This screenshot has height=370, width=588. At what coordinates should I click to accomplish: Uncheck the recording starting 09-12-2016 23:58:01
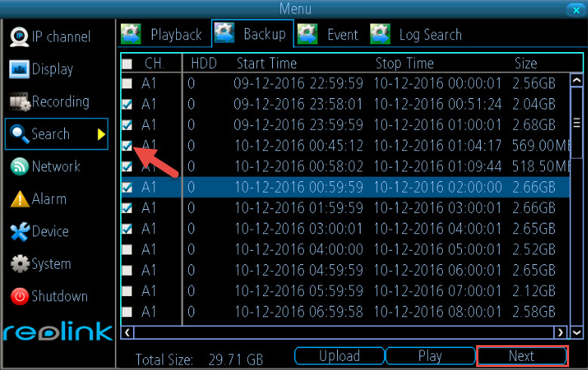[x=127, y=104]
